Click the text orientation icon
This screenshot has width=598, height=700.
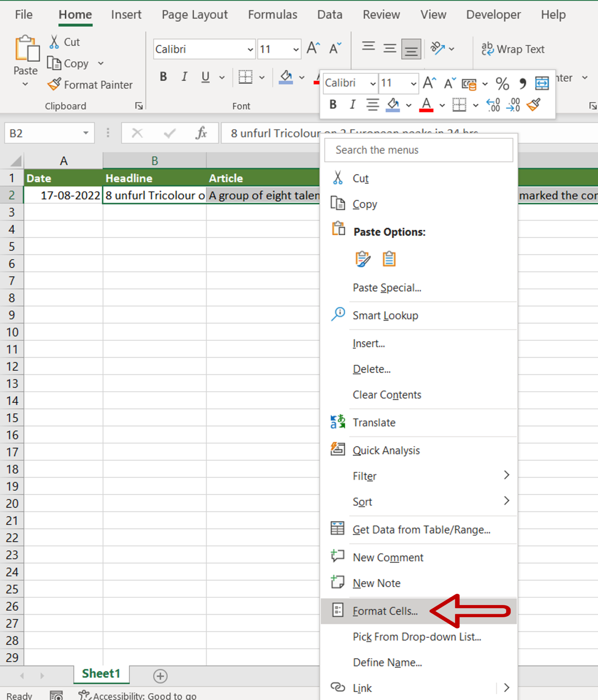pyautogui.click(x=437, y=48)
